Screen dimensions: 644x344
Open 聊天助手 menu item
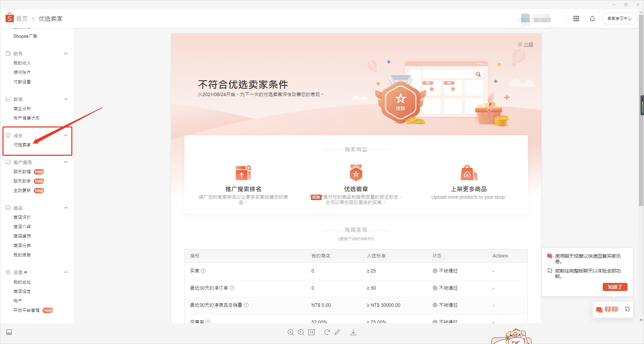pos(22,181)
